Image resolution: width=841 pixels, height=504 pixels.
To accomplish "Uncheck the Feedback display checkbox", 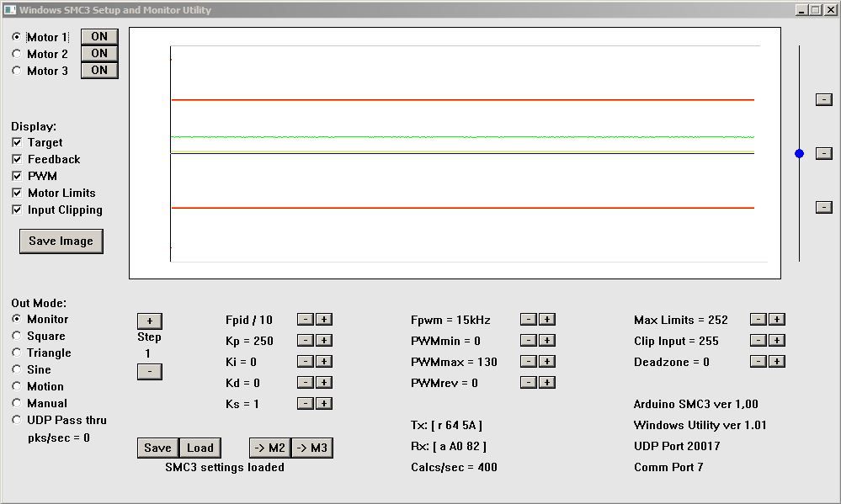I will pos(17,159).
